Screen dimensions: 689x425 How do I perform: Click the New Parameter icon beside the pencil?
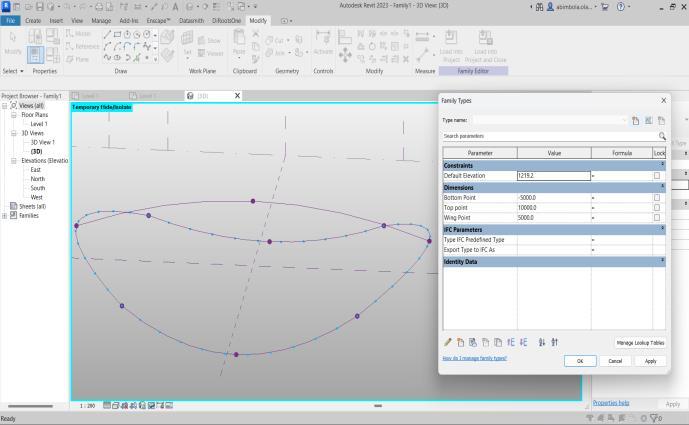[x=460, y=342]
